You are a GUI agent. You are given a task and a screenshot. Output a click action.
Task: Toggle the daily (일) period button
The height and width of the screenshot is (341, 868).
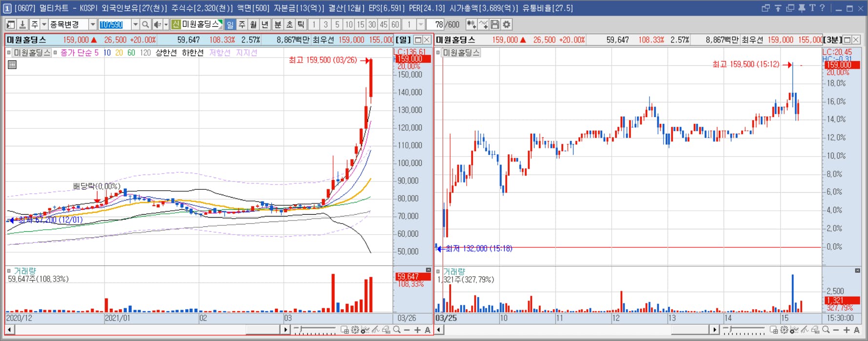tap(230, 24)
